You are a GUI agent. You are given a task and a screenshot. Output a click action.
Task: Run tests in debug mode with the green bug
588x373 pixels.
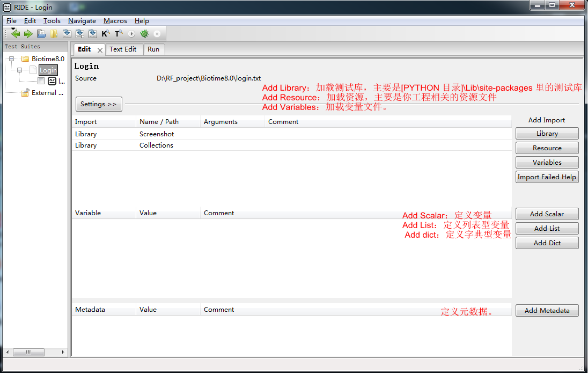(144, 34)
